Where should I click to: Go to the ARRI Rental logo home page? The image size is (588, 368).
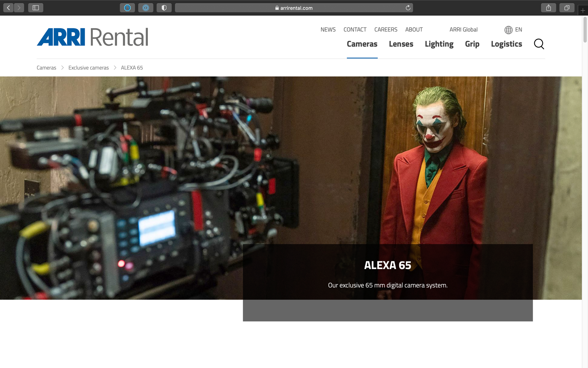pyautogui.click(x=93, y=37)
